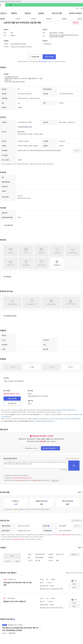
Task: Click 요약보기 for the D-24 posting
Action: click(74, 584)
